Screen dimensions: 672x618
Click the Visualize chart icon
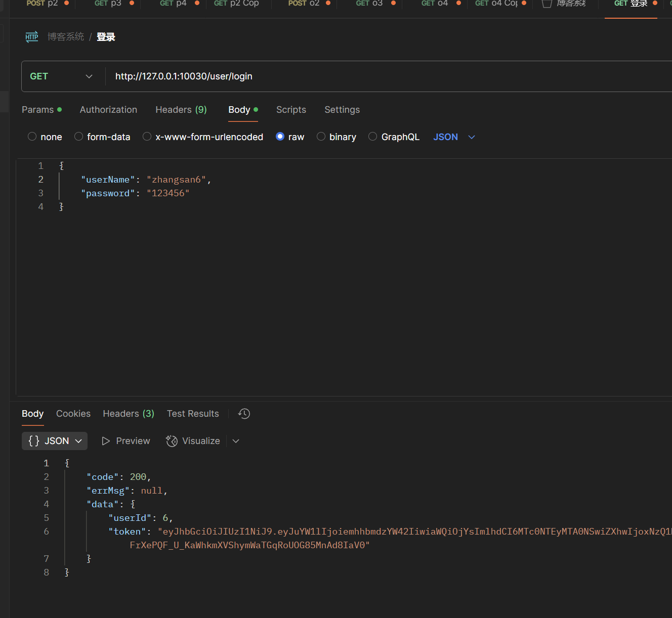(172, 441)
